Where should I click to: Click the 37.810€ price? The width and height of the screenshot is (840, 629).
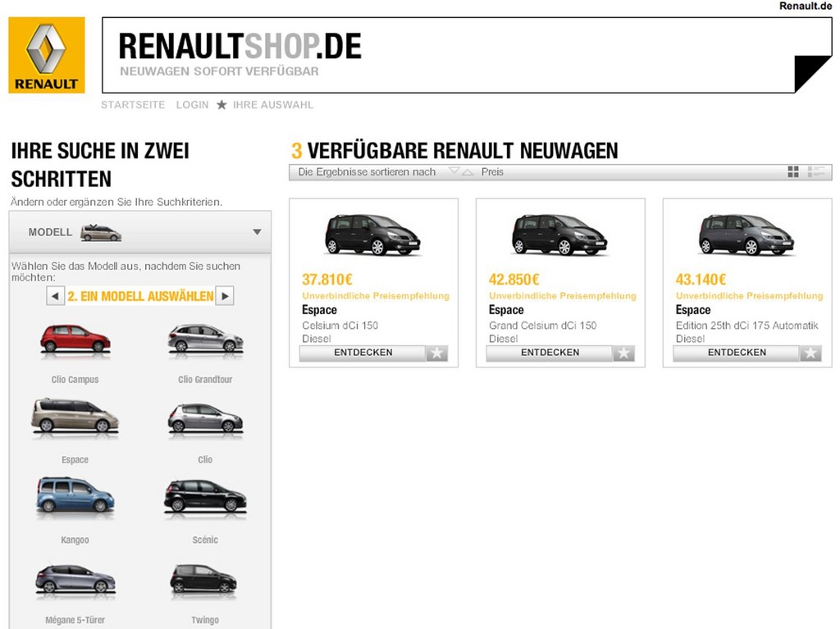pyautogui.click(x=327, y=279)
